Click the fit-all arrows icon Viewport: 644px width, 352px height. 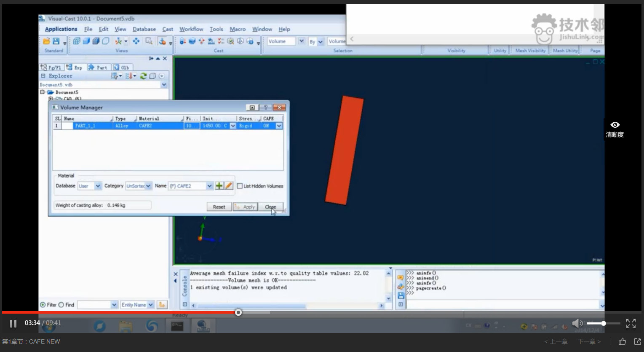click(x=136, y=41)
